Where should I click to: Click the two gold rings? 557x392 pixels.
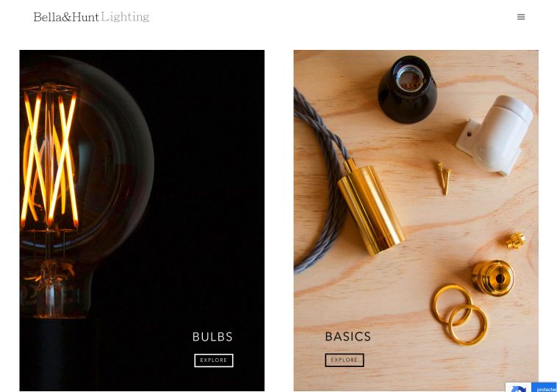(x=460, y=315)
